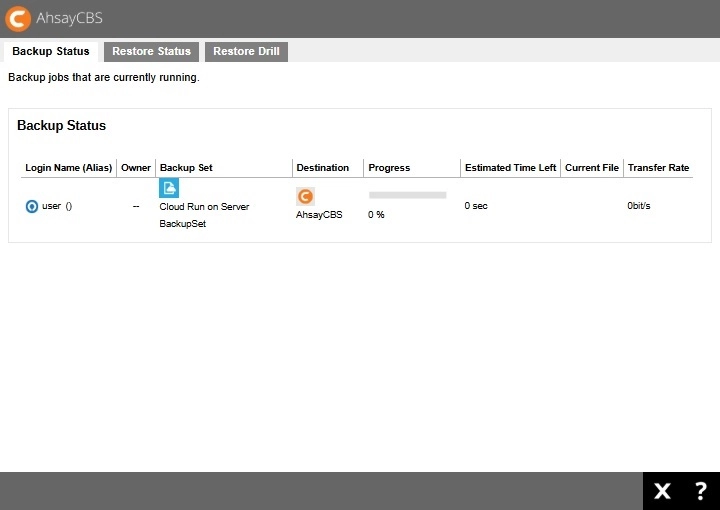Click the 'AhsayCBS' destination name text
This screenshot has height=510, width=720.
click(x=319, y=215)
